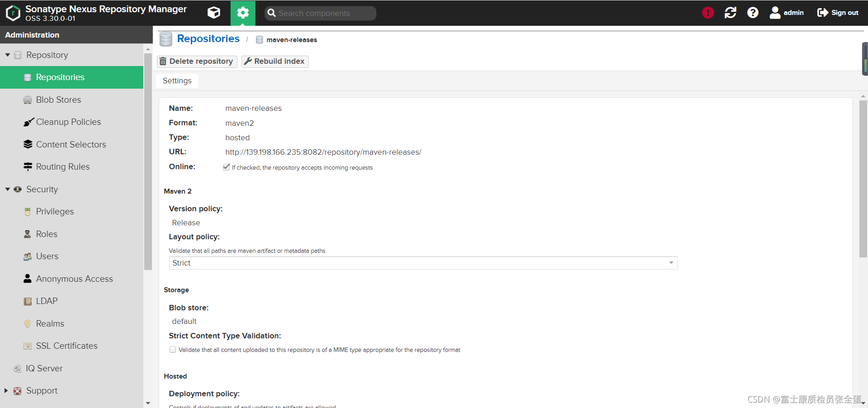Click the Sonatype Nexus hexagon logo
Screen dimensions: 868x408
(13, 13)
